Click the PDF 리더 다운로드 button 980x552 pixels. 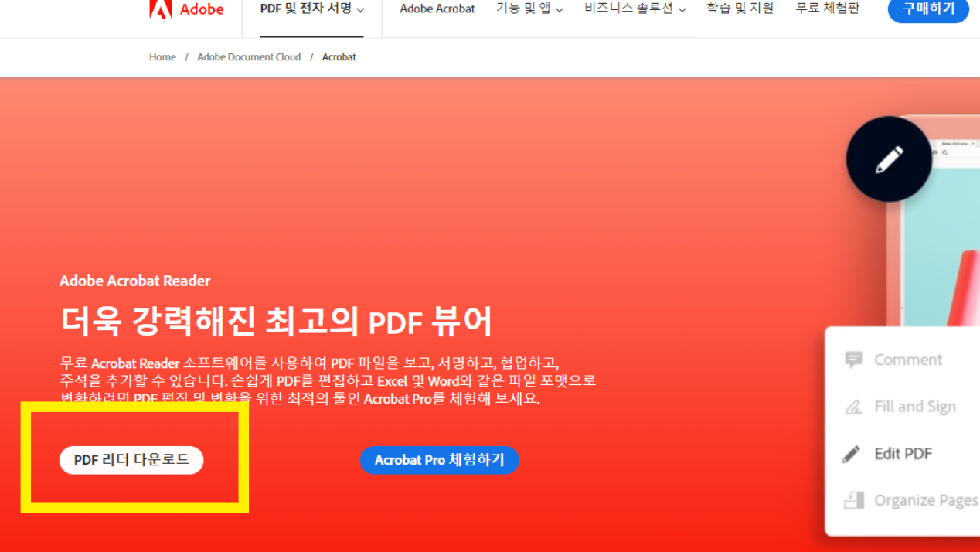[131, 459]
